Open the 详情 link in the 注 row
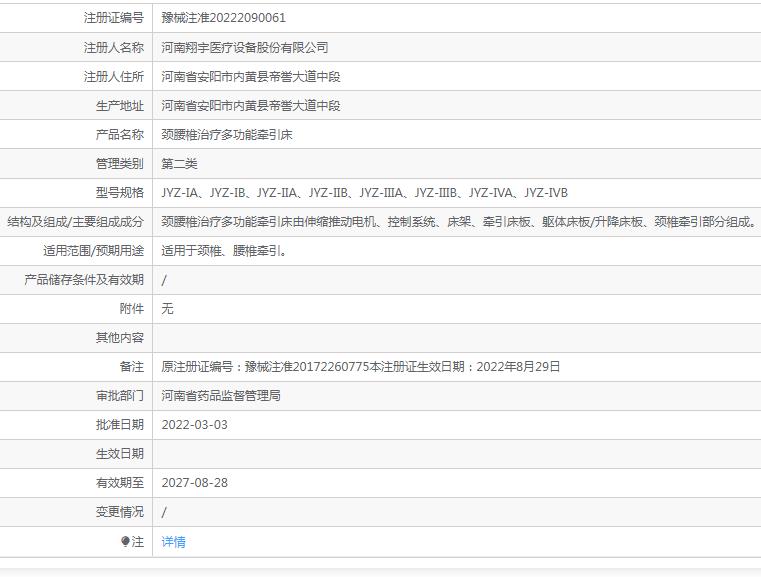The width and height of the screenshot is (761, 577). pyautogui.click(x=173, y=542)
